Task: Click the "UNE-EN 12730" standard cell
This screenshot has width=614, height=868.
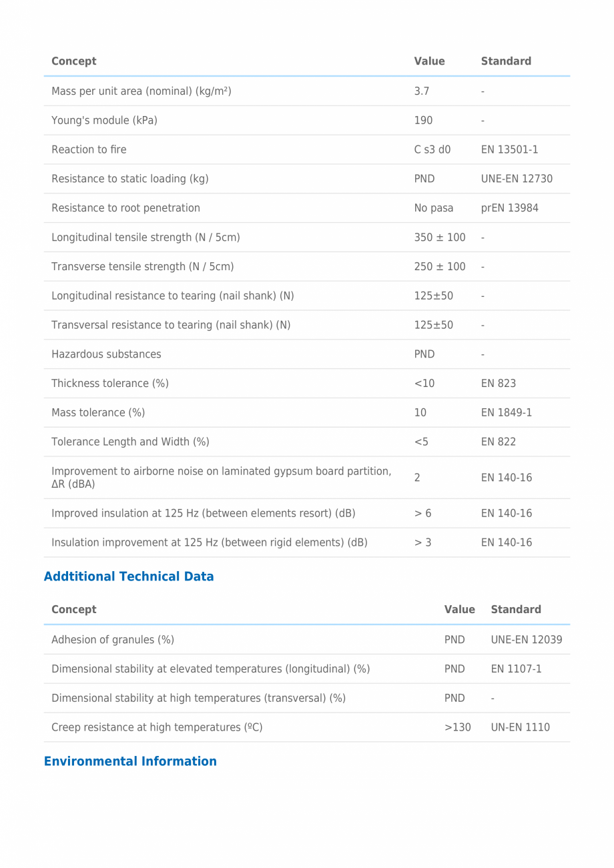Action: click(x=517, y=179)
